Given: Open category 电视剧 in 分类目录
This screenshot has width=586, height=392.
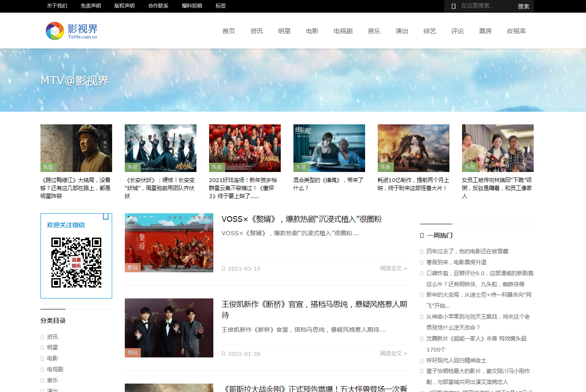Looking at the screenshot, I should pos(55,369).
